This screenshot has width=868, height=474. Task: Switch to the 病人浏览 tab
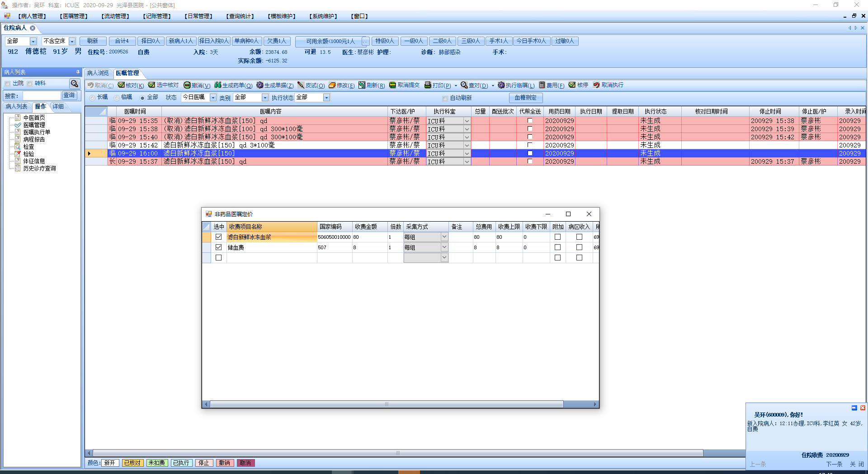(x=98, y=73)
